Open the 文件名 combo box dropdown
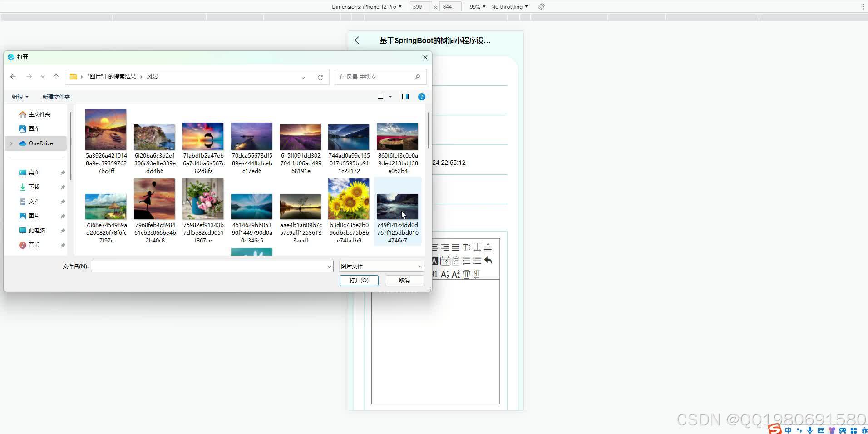Viewport: 868px width, 434px height. point(330,266)
